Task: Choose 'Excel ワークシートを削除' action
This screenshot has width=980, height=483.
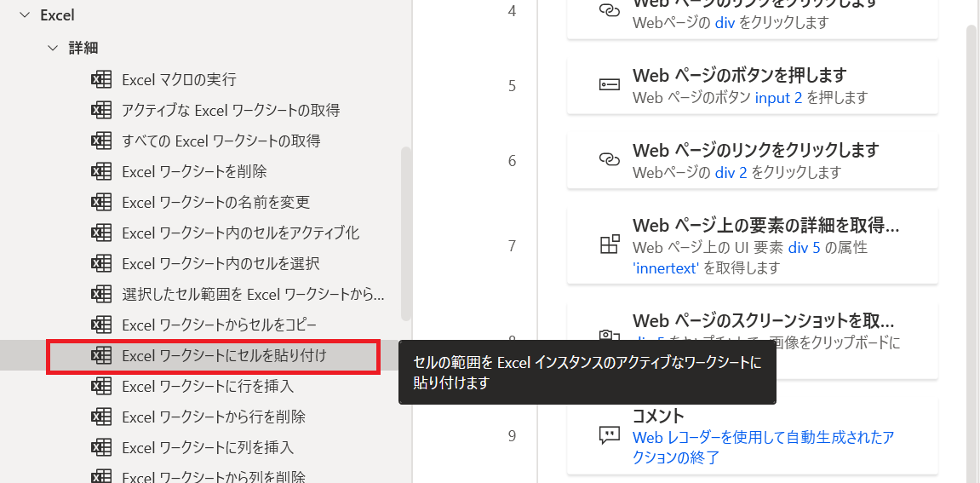Action: (x=194, y=171)
